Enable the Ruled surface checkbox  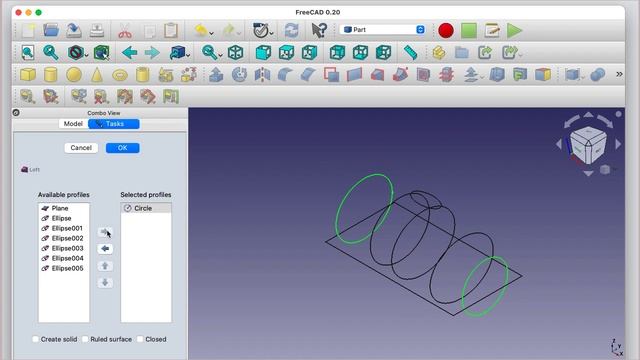85,339
